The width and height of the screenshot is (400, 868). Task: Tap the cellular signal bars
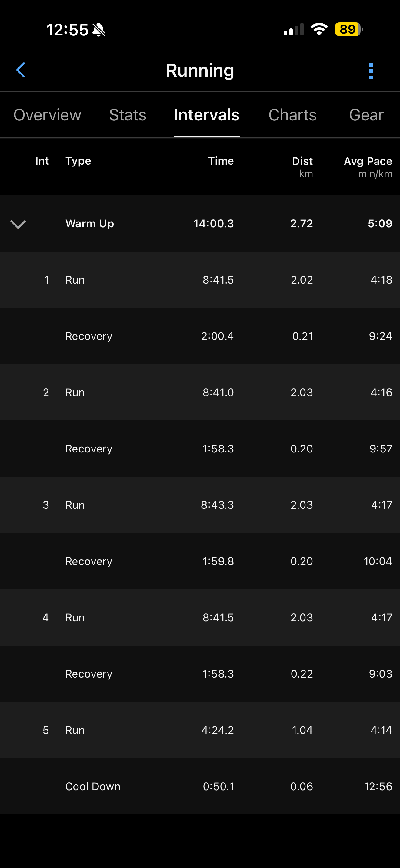tap(293, 30)
